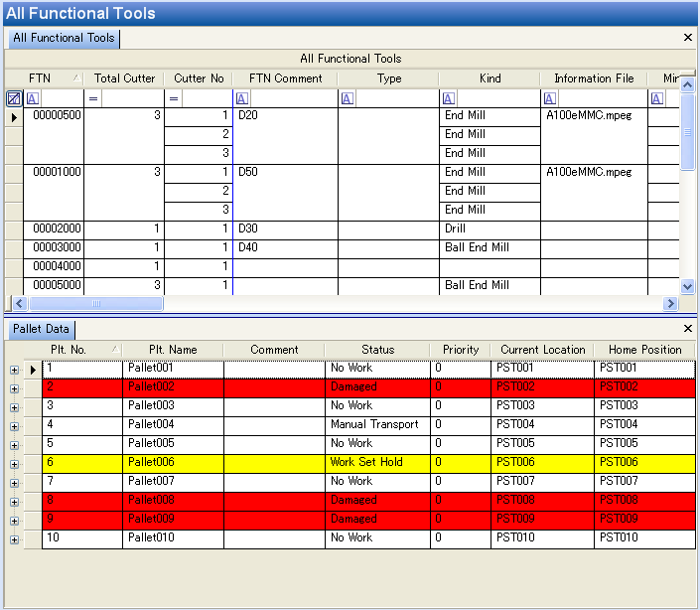Screen dimensions: 700x610
Task: Open FTN Comment filter operator icon
Action: coord(242,98)
